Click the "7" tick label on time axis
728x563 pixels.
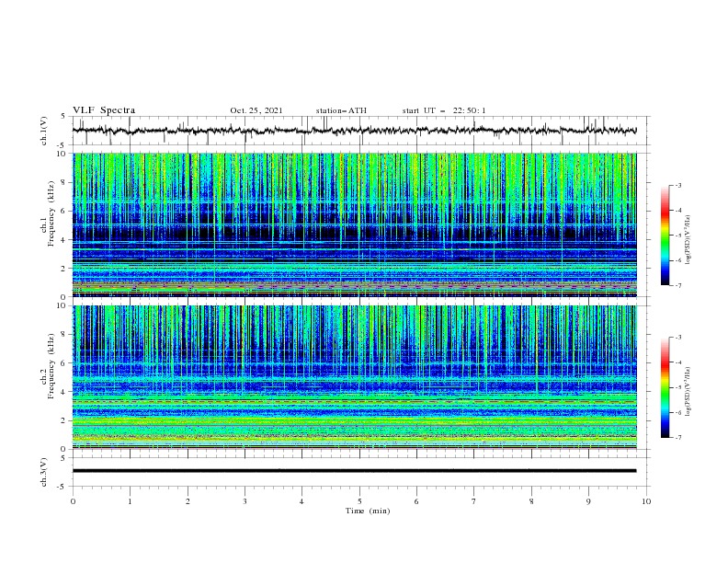[474, 501]
